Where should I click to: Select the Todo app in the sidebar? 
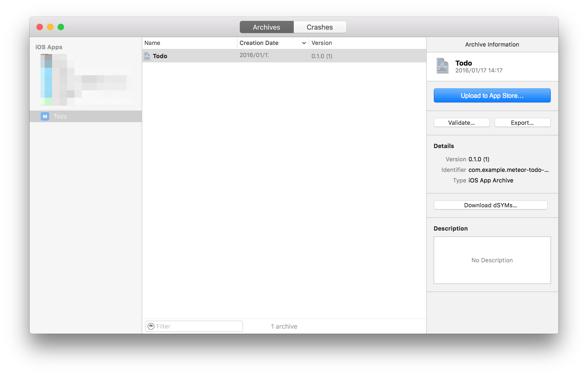86,116
